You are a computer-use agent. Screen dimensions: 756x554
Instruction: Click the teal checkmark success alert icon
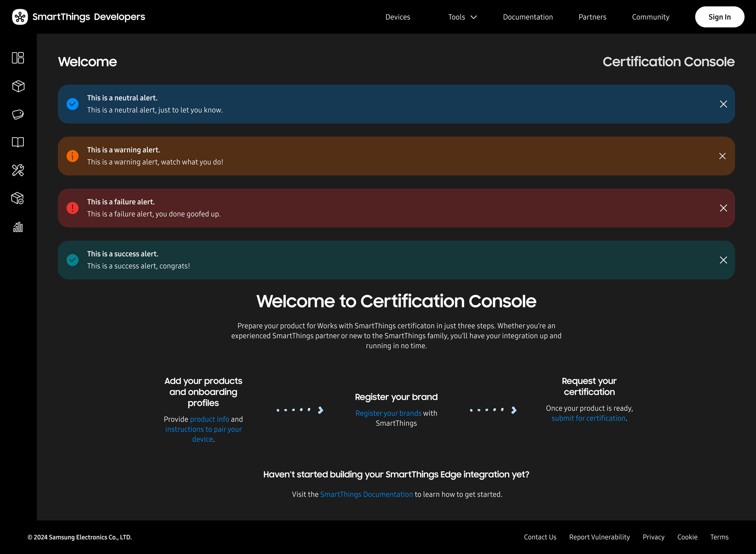(x=73, y=260)
